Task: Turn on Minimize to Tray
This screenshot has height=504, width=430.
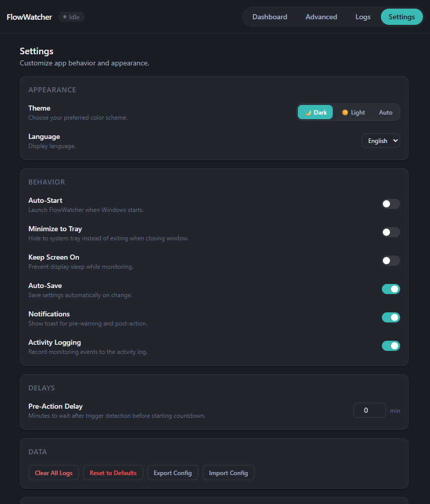Action: tap(390, 232)
